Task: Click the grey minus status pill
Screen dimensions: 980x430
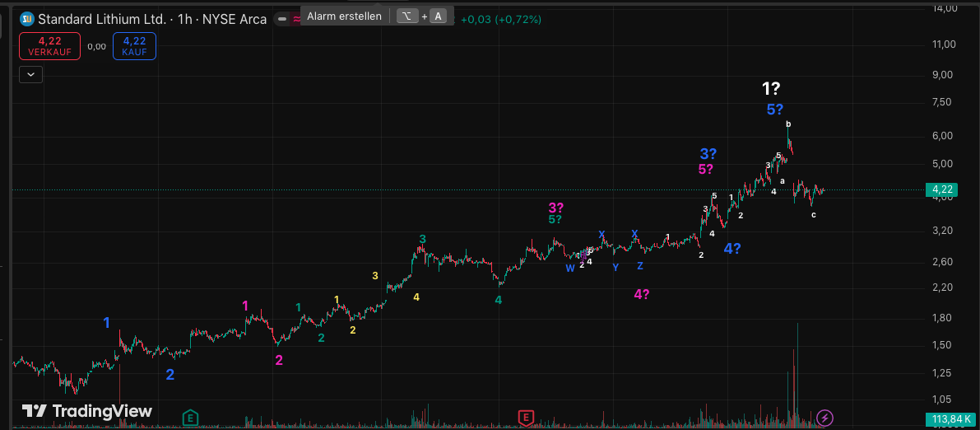Action: tap(282, 19)
